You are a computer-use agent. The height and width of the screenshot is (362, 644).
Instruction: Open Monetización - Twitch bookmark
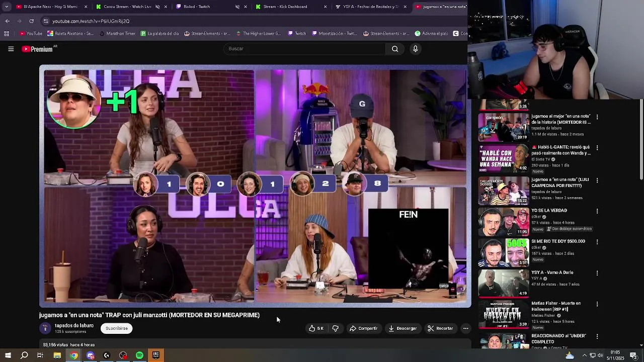click(x=335, y=34)
